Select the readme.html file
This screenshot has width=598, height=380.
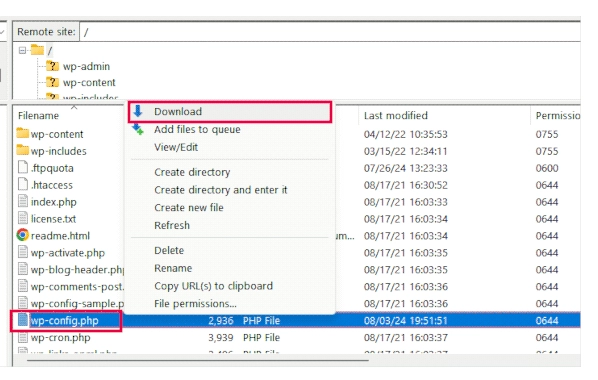pos(60,236)
